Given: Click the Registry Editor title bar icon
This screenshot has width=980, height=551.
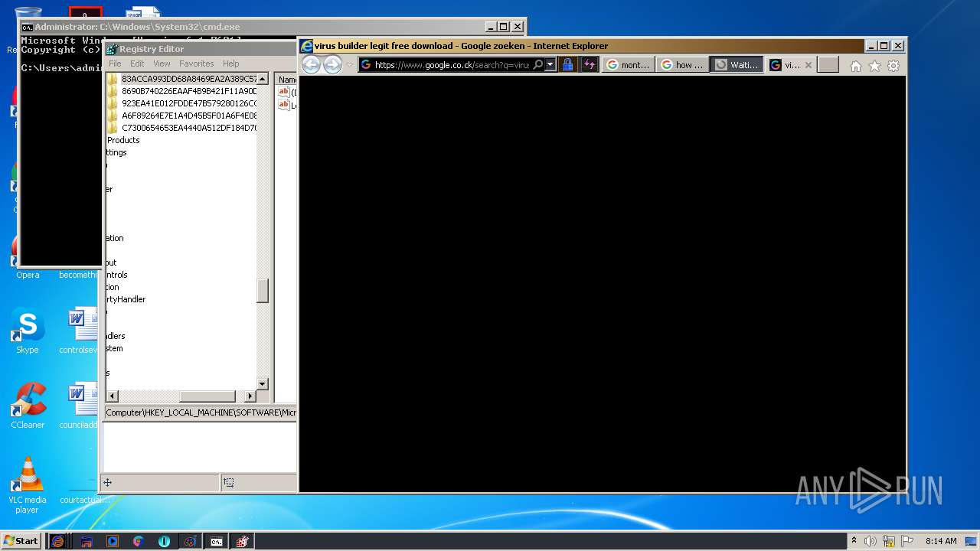Looking at the screenshot, I should [112, 49].
